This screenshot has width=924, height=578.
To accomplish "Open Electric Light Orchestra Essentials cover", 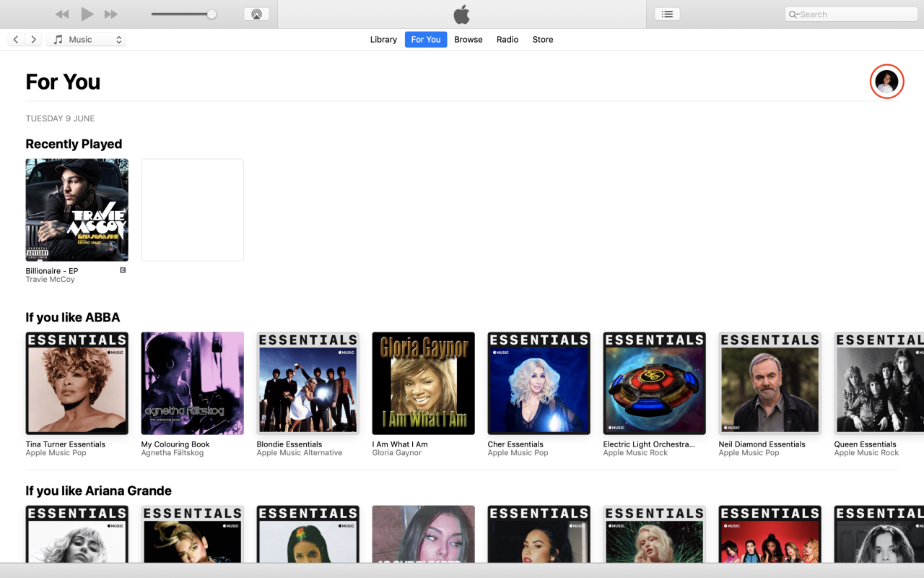I will pyautogui.click(x=655, y=384).
